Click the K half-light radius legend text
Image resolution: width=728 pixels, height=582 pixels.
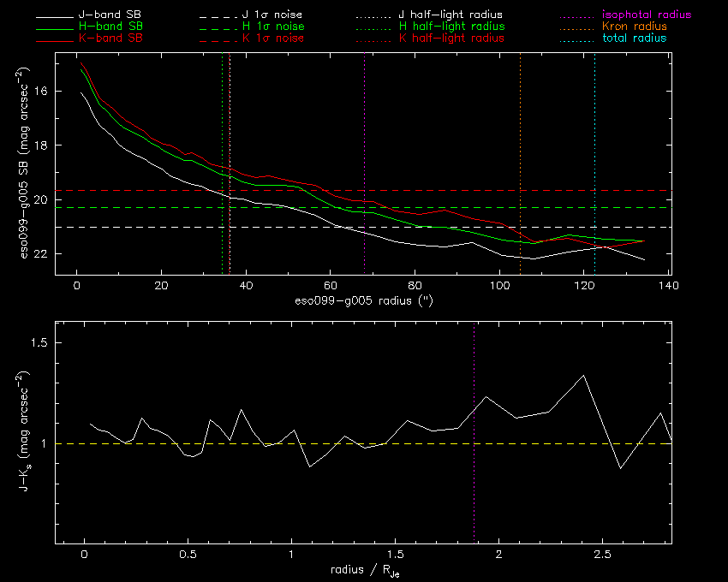pyautogui.click(x=451, y=38)
